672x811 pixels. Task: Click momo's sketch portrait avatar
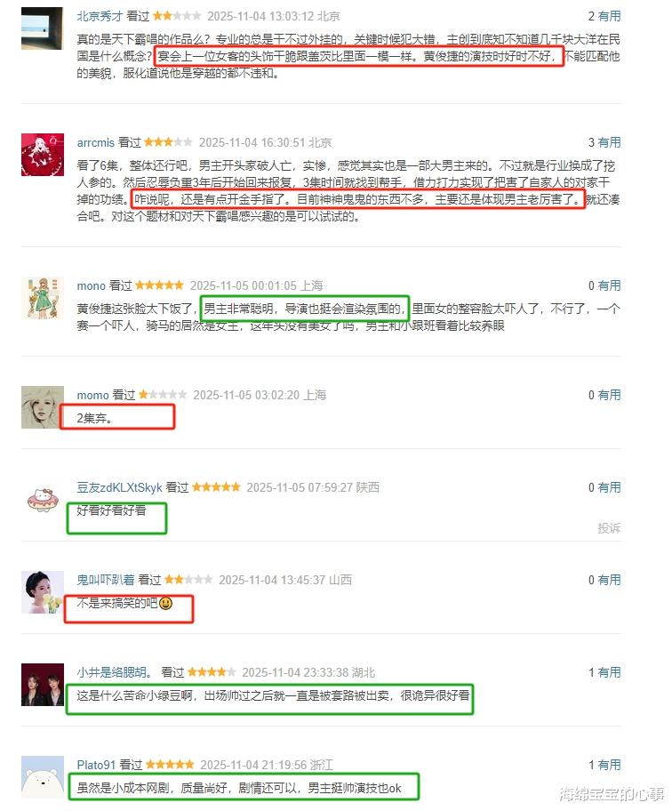pyautogui.click(x=43, y=407)
